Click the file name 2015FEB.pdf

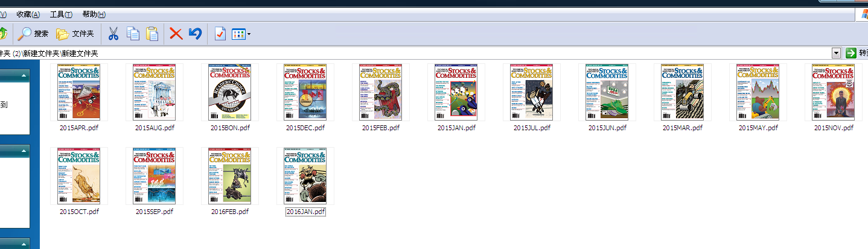point(381,128)
